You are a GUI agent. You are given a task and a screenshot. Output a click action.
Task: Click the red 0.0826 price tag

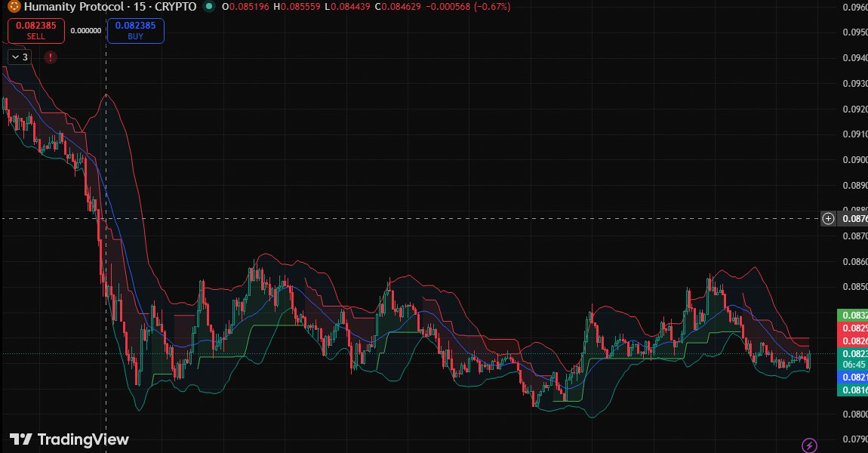click(x=852, y=341)
